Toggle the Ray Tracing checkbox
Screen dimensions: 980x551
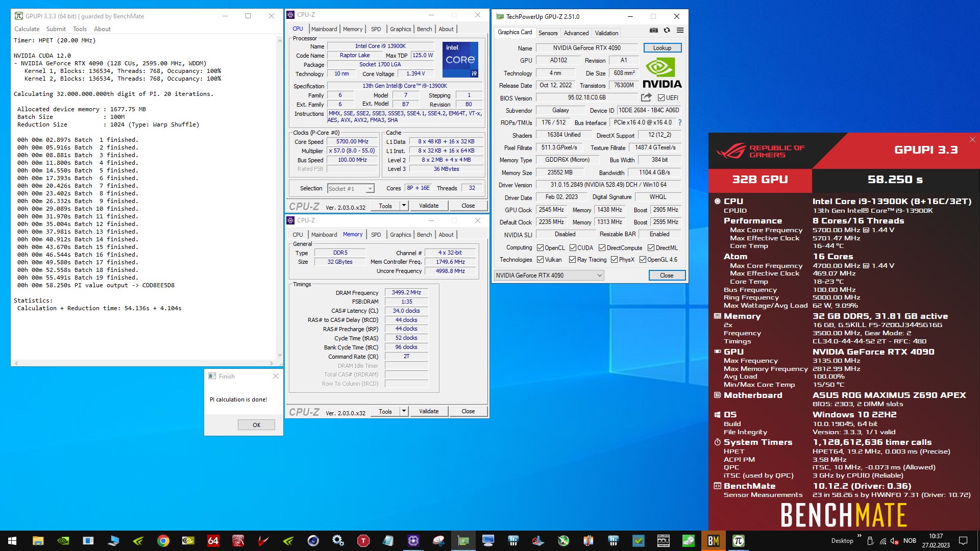572,260
